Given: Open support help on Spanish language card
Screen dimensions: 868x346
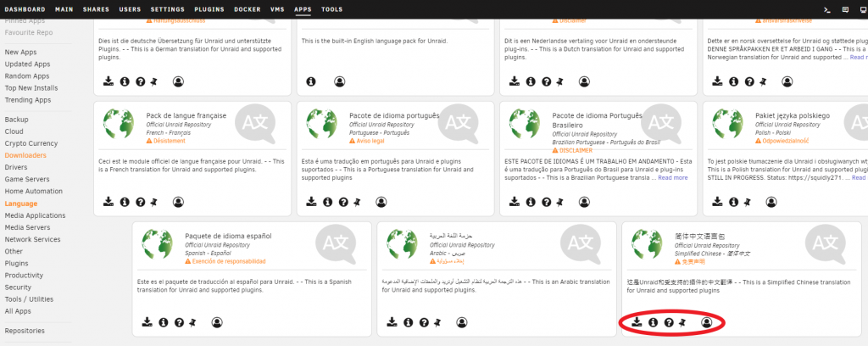Looking at the screenshot, I should tap(180, 322).
